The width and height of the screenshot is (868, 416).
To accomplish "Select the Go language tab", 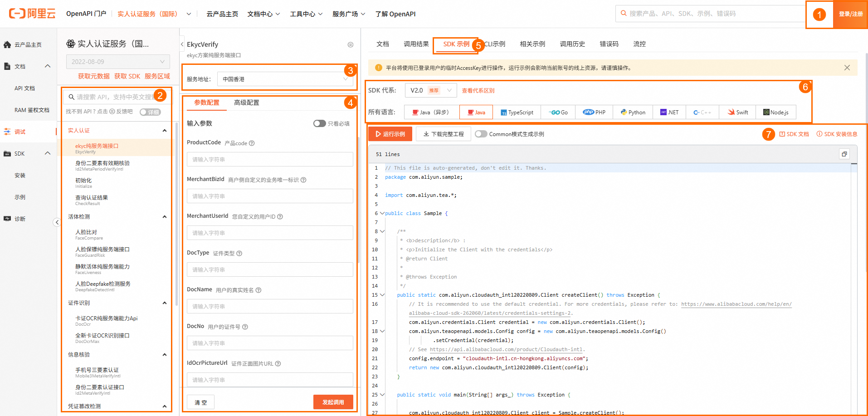I will click(558, 112).
